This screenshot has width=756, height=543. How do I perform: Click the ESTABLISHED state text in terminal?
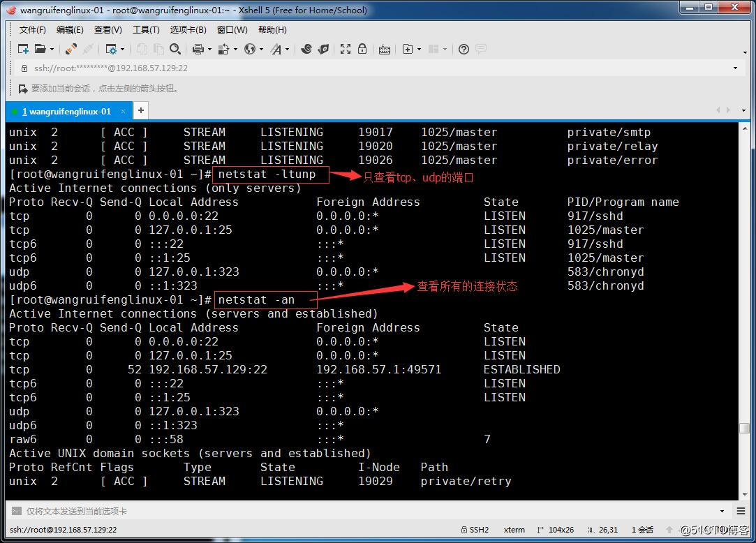521,369
